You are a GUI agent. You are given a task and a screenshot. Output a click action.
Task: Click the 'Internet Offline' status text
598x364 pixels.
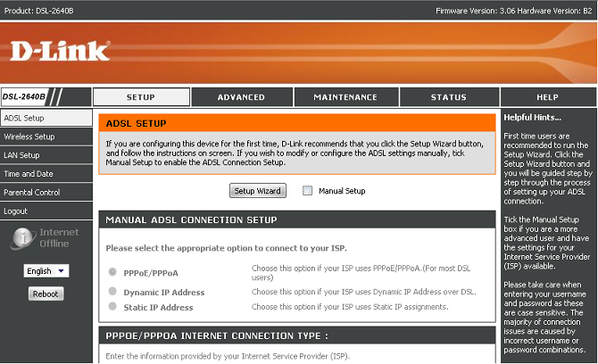[59, 238]
